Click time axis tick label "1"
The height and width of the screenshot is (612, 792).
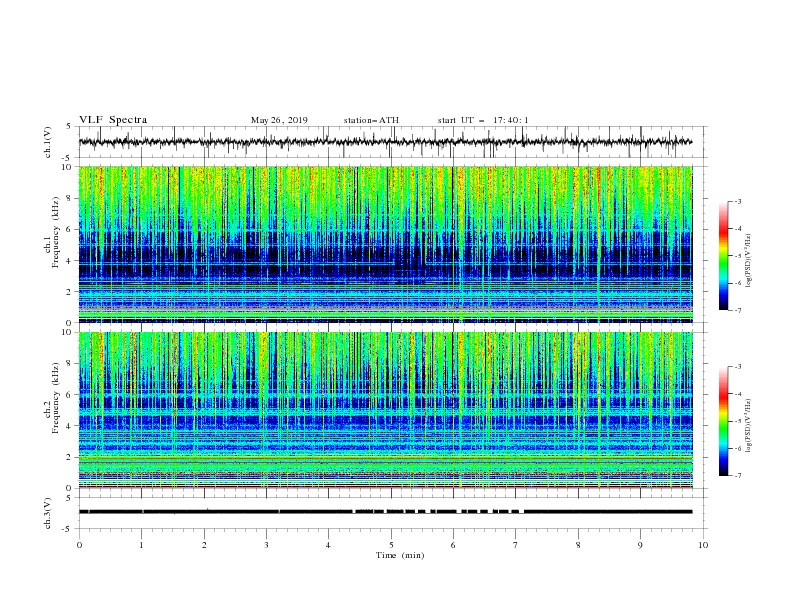[142, 545]
